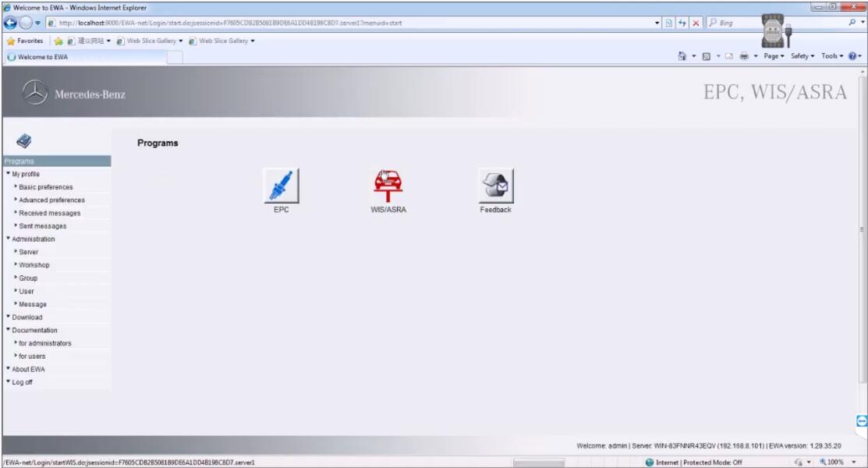This screenshot has width=868, height=468.
Task: Click the first Web Slice Gallery favorite
Action: (x=150, y=41)
